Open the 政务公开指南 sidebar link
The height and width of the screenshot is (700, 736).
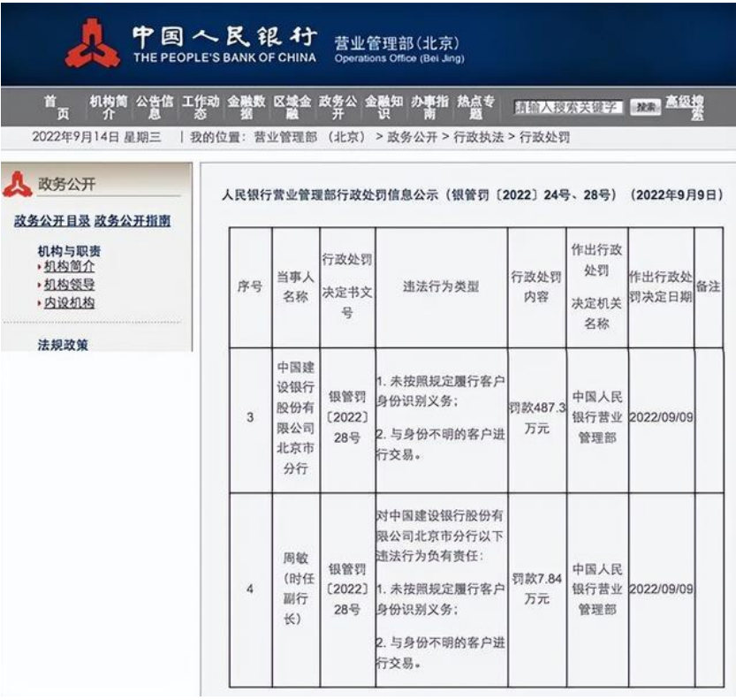point(133,221)
